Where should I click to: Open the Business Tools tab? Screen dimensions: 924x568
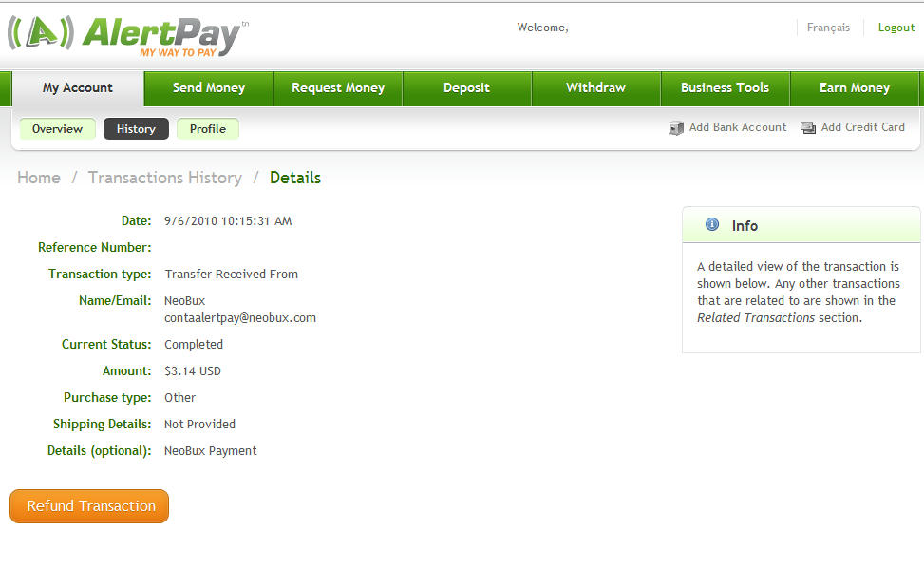tap(725, 88)
